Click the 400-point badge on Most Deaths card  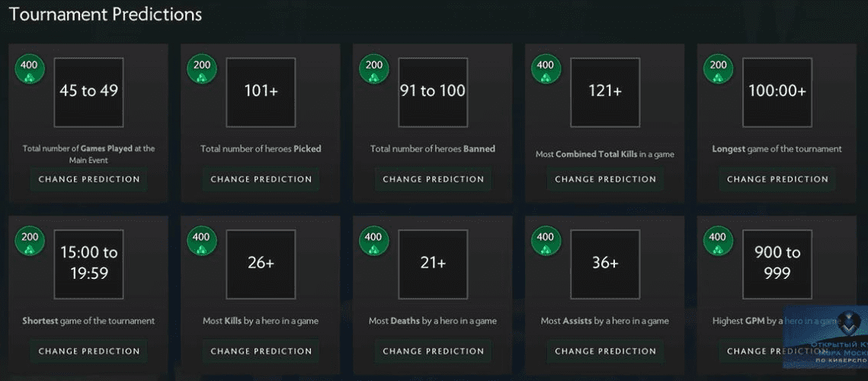click(374, 241)
